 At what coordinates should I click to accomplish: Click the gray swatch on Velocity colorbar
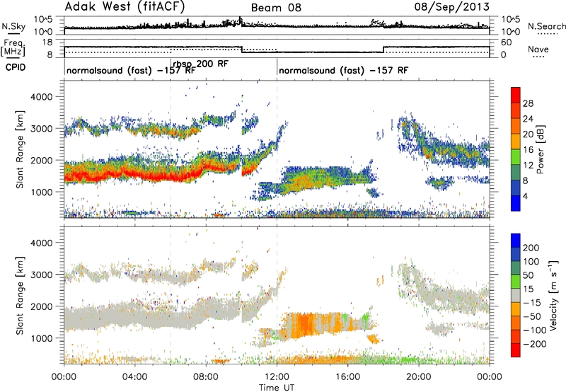pos(516,295)
